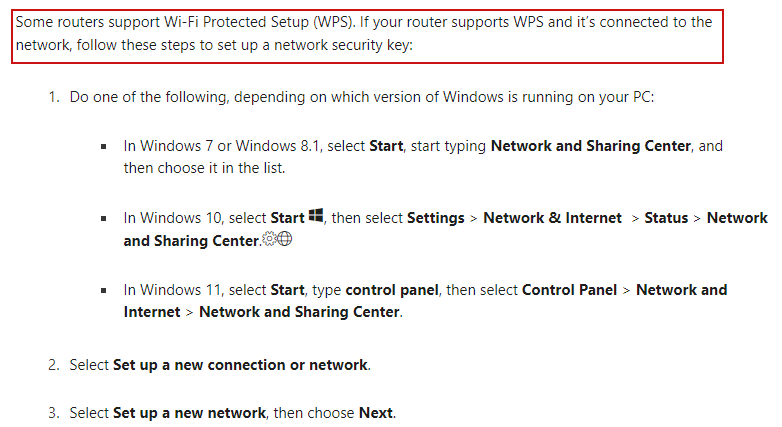
Task: Click the highlighted WPS intro paragraph
Action: pyautogui.click(x=368, y=36)
